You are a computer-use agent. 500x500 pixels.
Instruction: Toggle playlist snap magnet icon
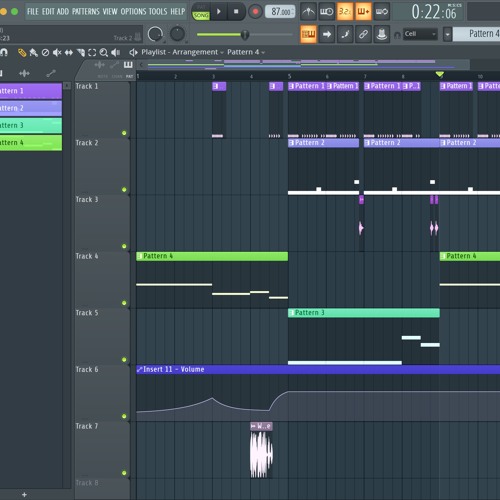4,53
